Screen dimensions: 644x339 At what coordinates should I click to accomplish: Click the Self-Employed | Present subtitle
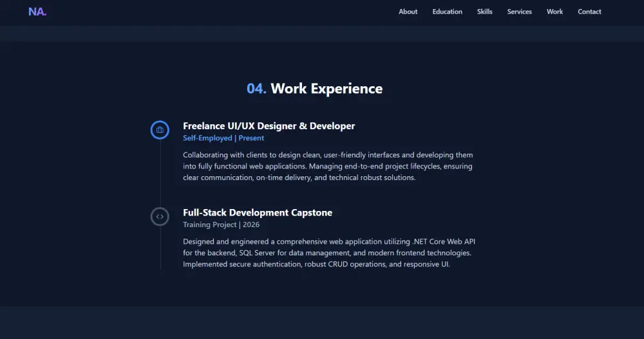pyautogui.click(x=223, y=138)
